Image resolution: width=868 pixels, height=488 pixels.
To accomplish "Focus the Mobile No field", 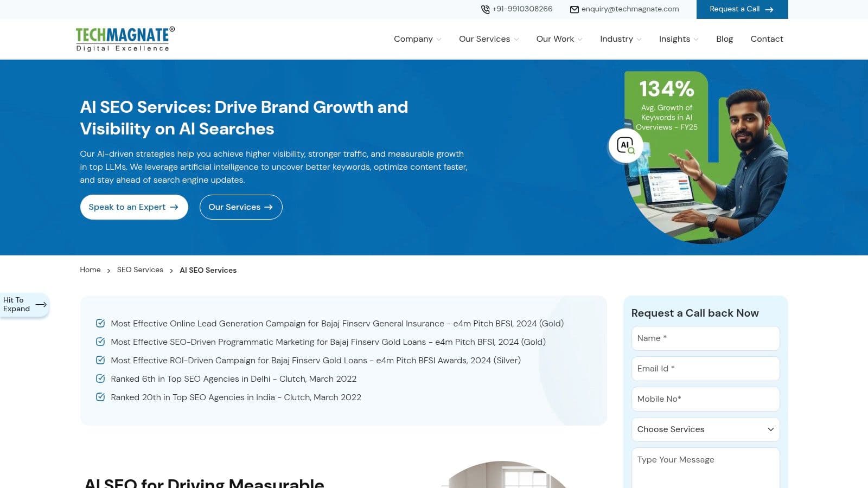I will tap(705, 399).
